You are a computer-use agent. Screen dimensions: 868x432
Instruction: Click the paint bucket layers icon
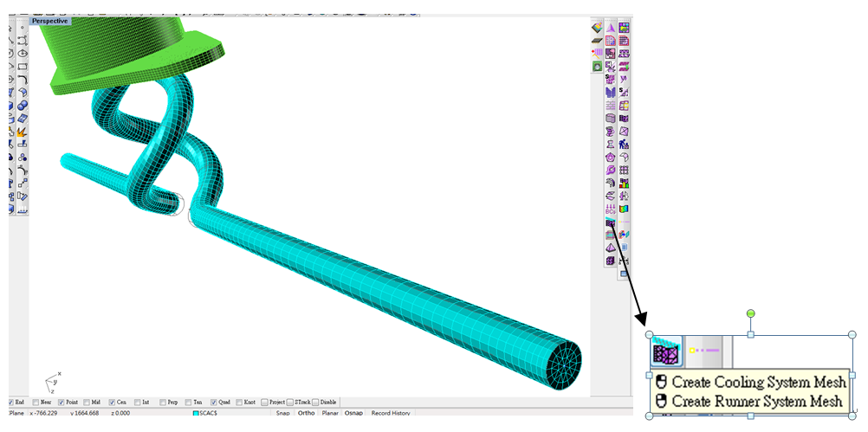(x=597, y=28)
